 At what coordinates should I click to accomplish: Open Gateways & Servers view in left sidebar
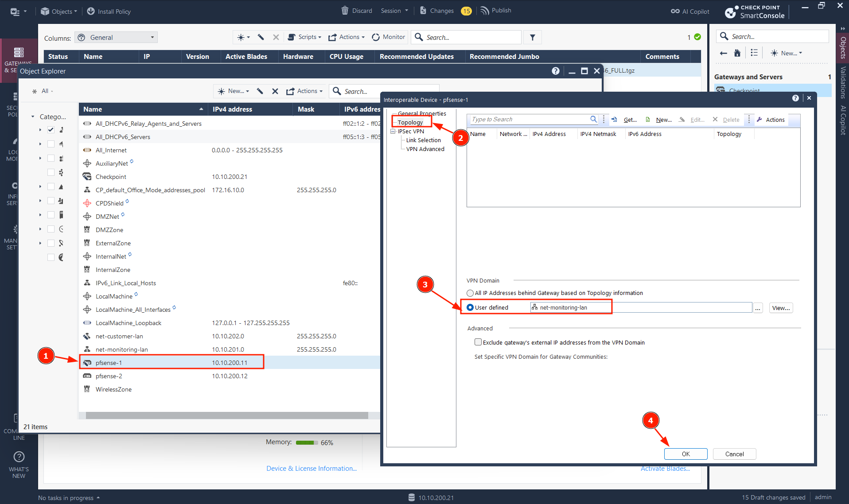(x=19, y=60)
